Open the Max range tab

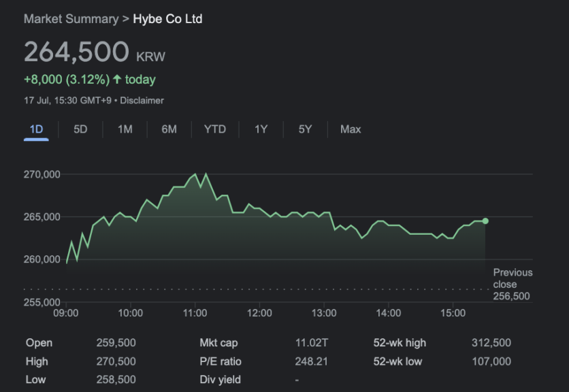coord(351,129)
